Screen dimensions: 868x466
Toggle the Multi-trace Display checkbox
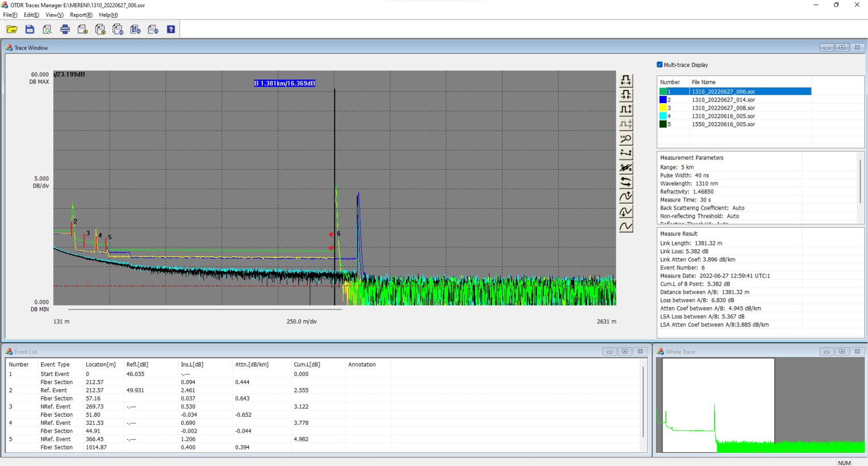[x=660, y=65]
